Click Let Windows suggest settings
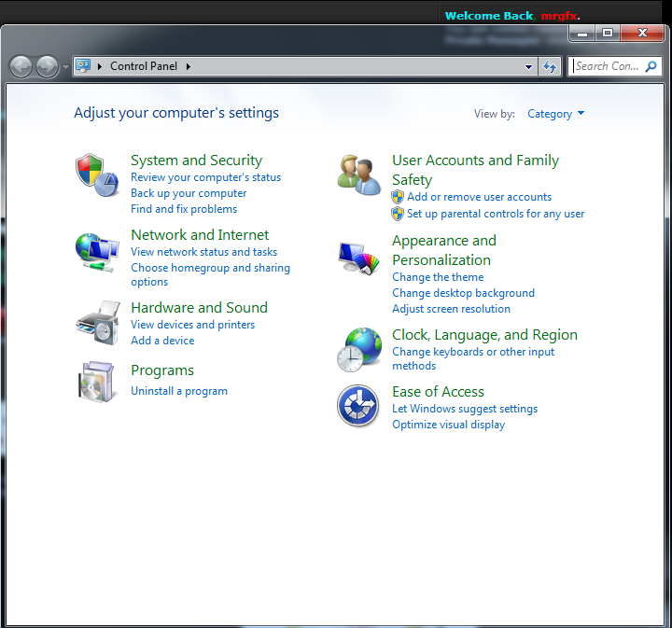 coord(465,409)
